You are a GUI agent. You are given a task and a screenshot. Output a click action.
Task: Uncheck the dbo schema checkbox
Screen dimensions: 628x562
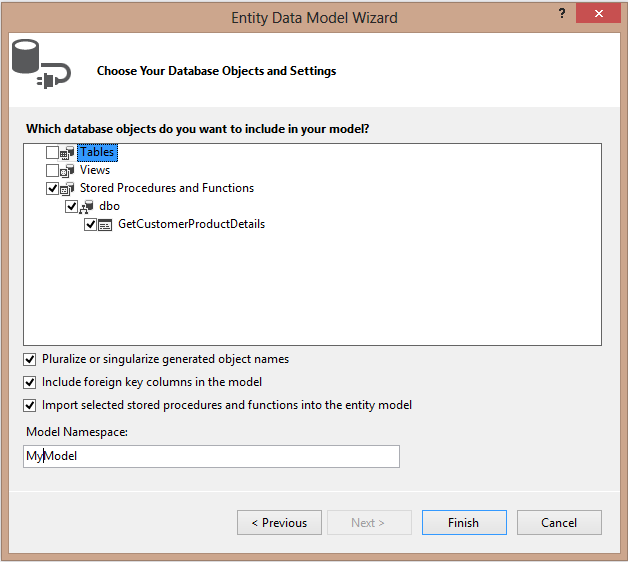tap(71, 207)
